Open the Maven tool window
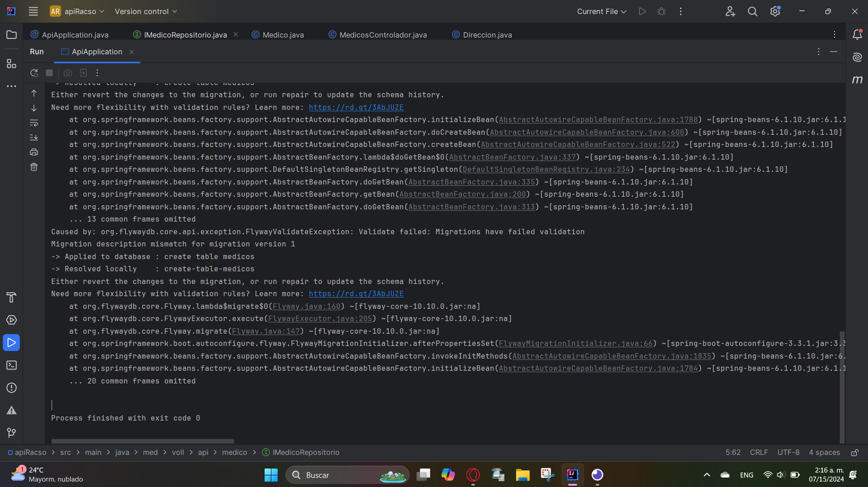This screenshot has height=487, width=868. pyautogui.click(x=857, y=80)
